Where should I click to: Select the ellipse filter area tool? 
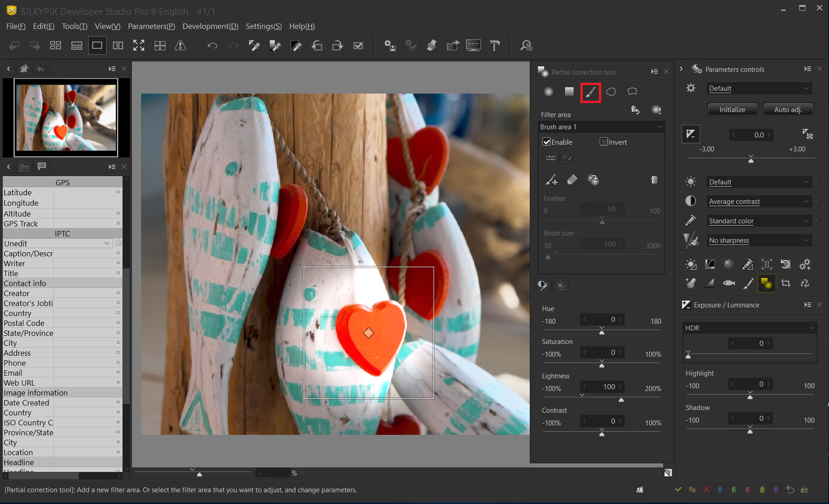[611, 92]
